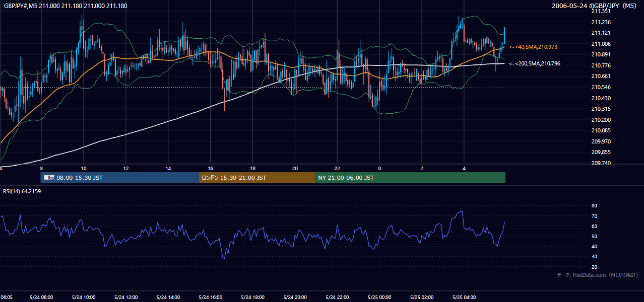Click the 211.121 price axis label
The height and width of the screenshot is (302, 644).
tap(601, 33)
